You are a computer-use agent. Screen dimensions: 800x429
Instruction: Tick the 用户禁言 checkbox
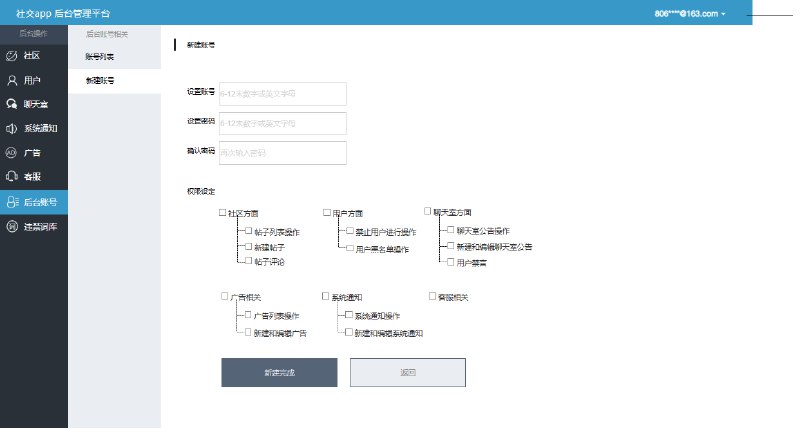[x=451, y=262]
